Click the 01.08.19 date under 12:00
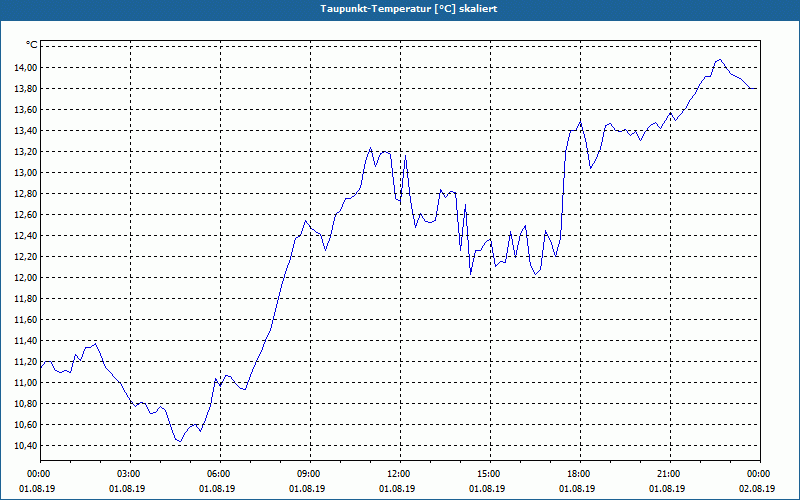 click(397, 489)
